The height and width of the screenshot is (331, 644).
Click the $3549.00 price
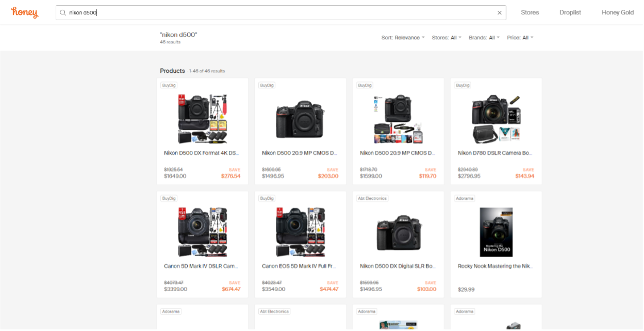pyautogui.click(x=274, y=289)
